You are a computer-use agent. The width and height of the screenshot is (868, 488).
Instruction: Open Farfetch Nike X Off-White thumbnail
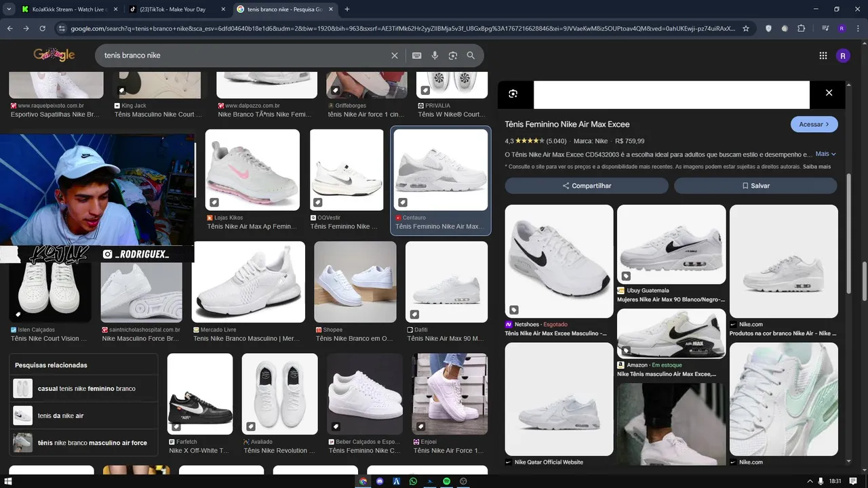pyautogui.click(x=200, y=394)
